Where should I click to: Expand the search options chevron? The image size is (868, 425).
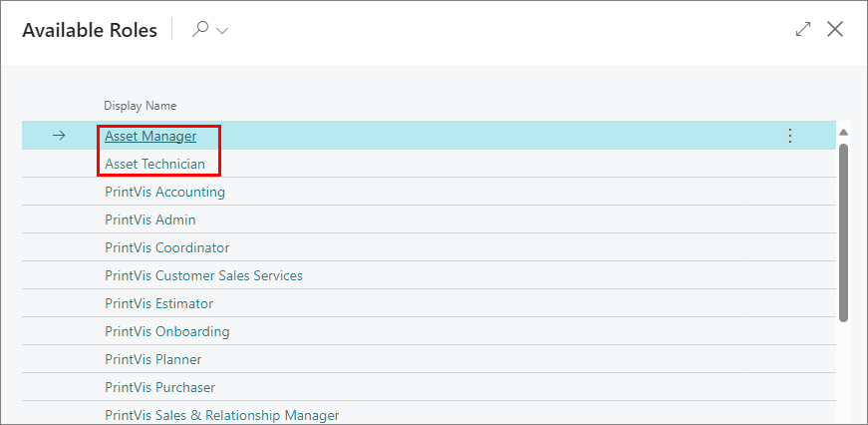click(x=222, y=31)
